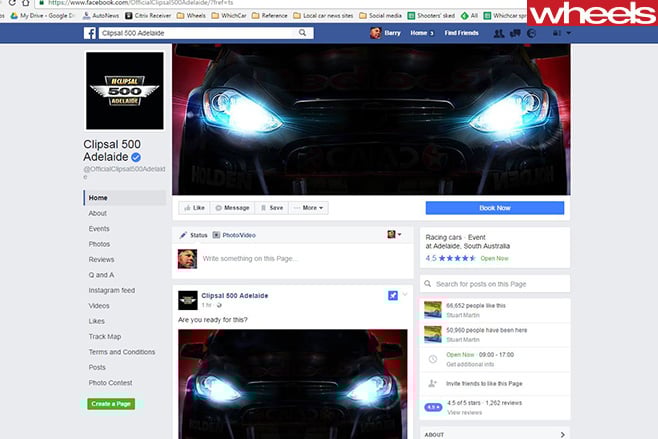Click Invite friends to like this Page
658x439 pixels.
484,384
